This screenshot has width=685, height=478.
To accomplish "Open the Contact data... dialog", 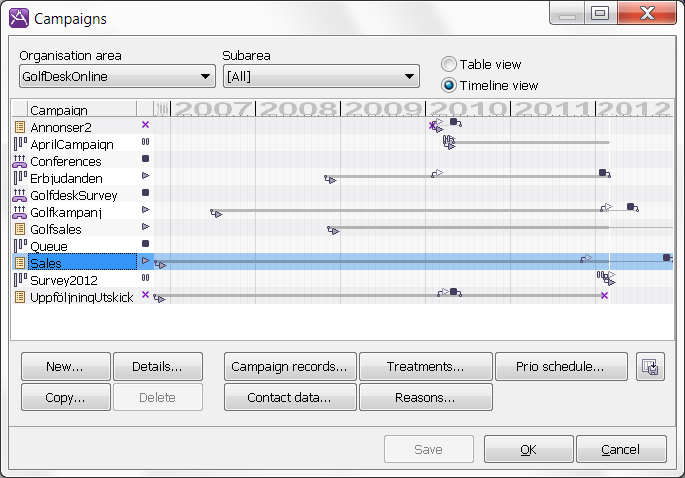I will [290, 397].
